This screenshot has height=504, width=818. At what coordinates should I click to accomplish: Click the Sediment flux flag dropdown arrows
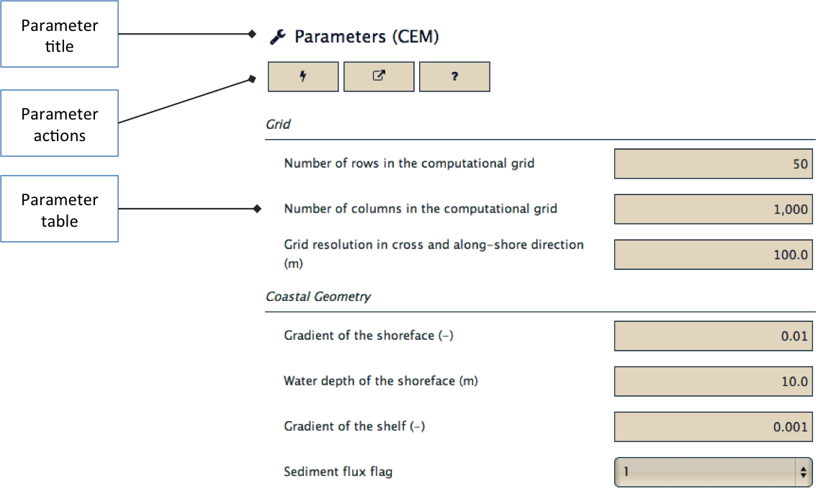point(804,472)
